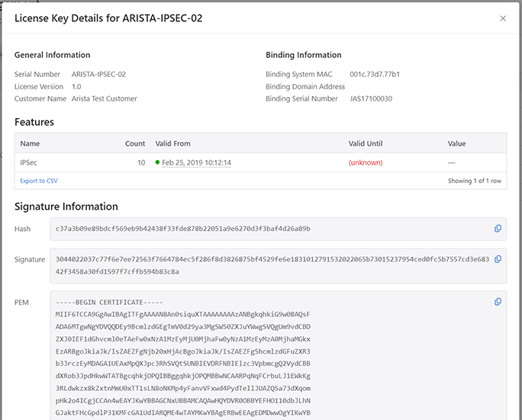Copy the Signature value
This screenshot has height=420, width=522.
click(x=498, y=259)
